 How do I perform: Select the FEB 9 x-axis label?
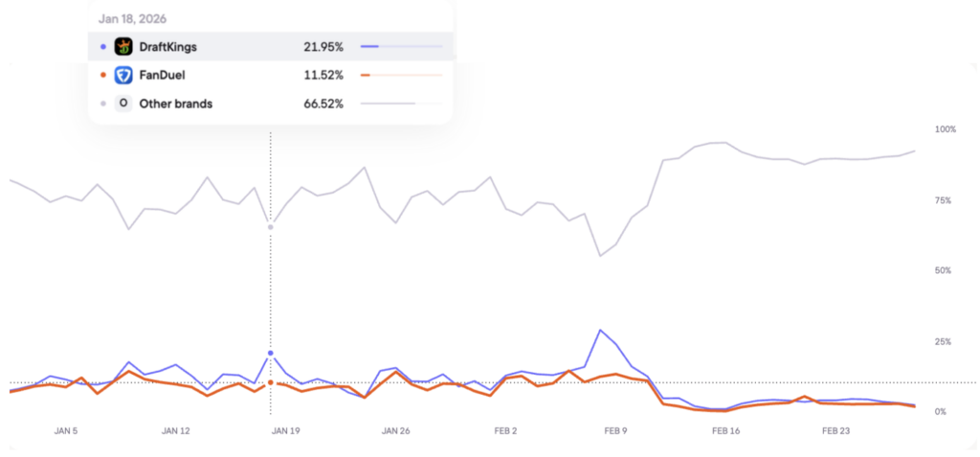(x=616, y=431)
